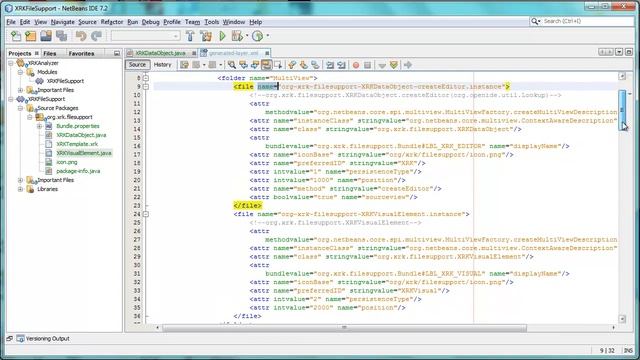
Task: Click the Open Project toolbar icon
Action: point(46,36)
